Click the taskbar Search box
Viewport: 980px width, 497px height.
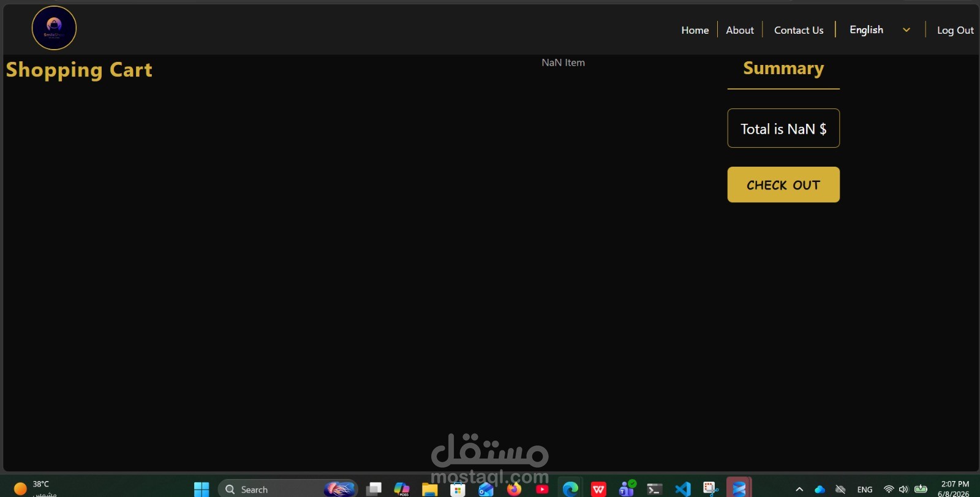(x=288, y=489)
